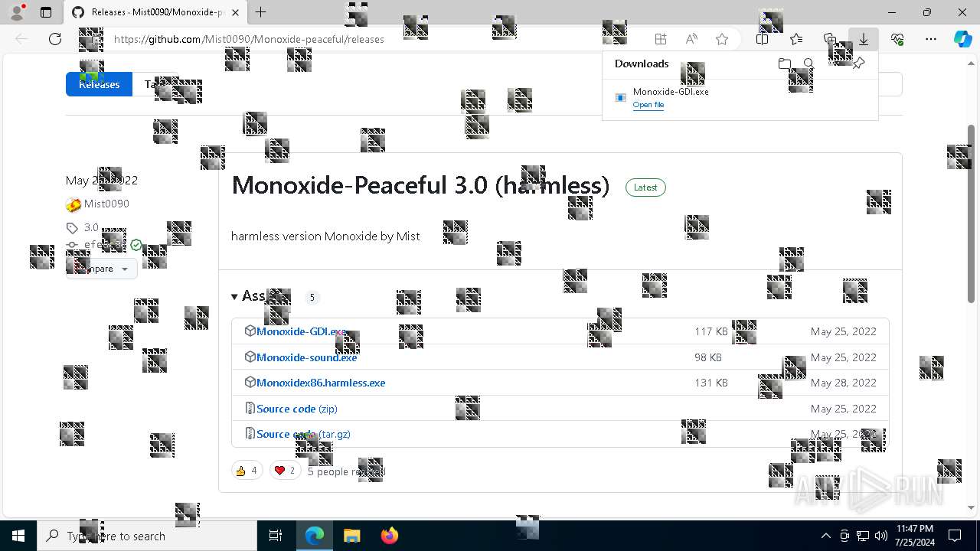Click May 28, 2022 date for Monoxidex86
Viewport: 980px width, 551px height.
(844, 383)
